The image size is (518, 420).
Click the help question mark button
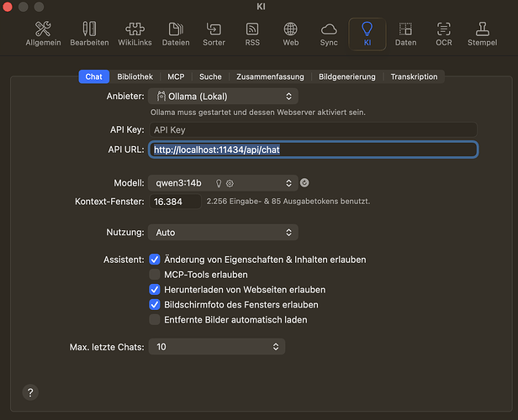pos(30,392)
